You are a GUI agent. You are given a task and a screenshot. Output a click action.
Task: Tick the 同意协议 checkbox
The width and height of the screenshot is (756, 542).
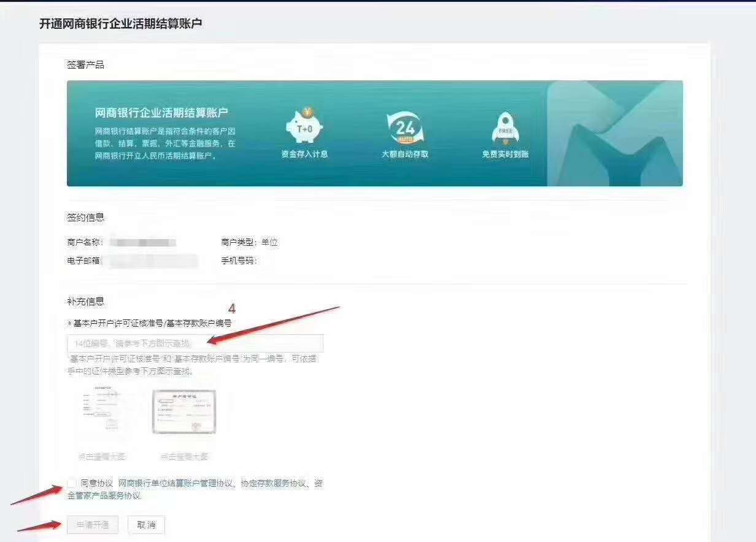pyautogui.click(x=72, y=483)
